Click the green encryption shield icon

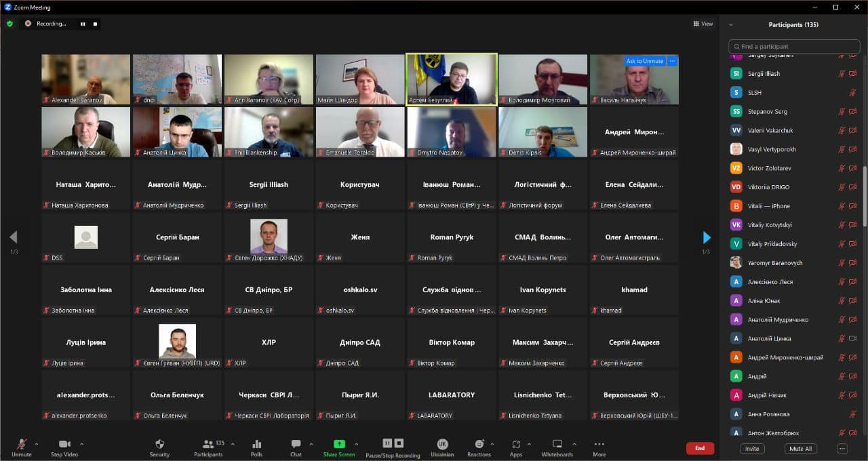9,24
